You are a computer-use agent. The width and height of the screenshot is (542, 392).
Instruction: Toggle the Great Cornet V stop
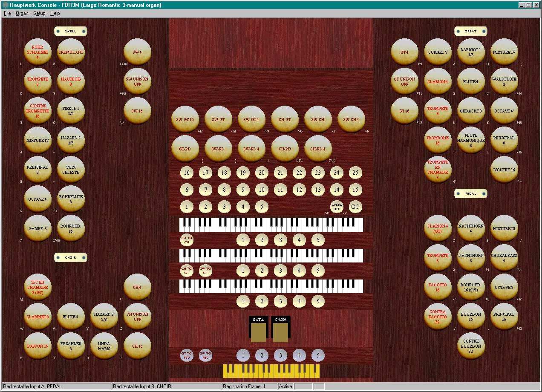point(438,52)
